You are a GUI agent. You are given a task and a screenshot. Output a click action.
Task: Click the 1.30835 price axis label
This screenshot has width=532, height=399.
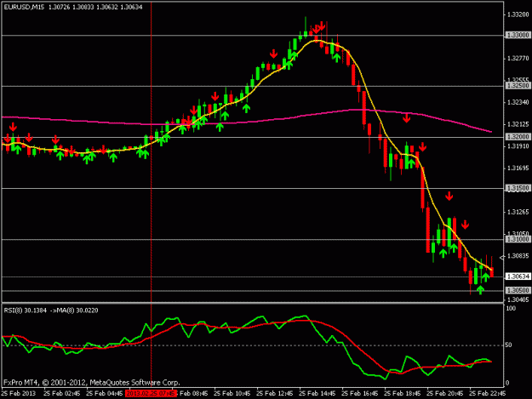pos(518,256)
